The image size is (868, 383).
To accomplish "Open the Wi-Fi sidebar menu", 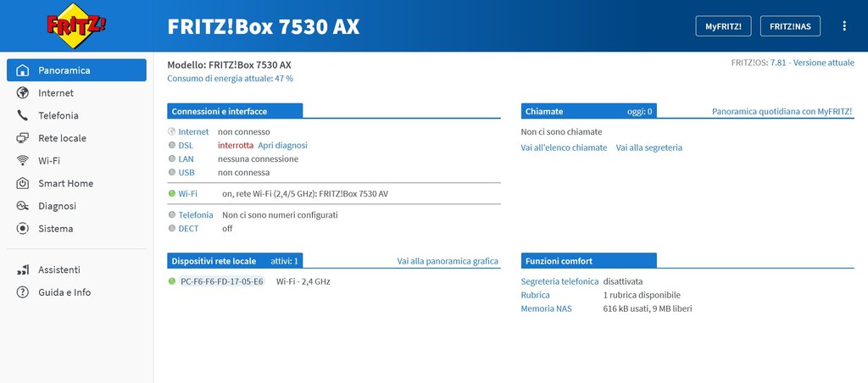I will point(76,160).
